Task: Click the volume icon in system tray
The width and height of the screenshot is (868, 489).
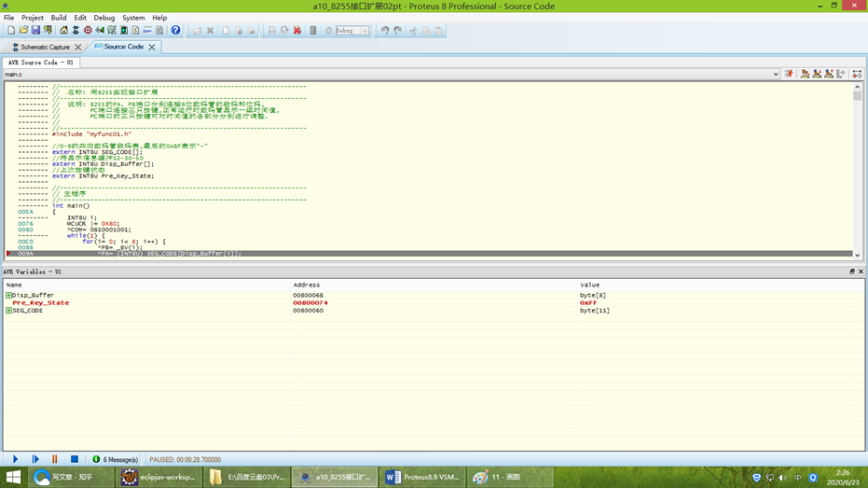Action: (x=782, y=478)
